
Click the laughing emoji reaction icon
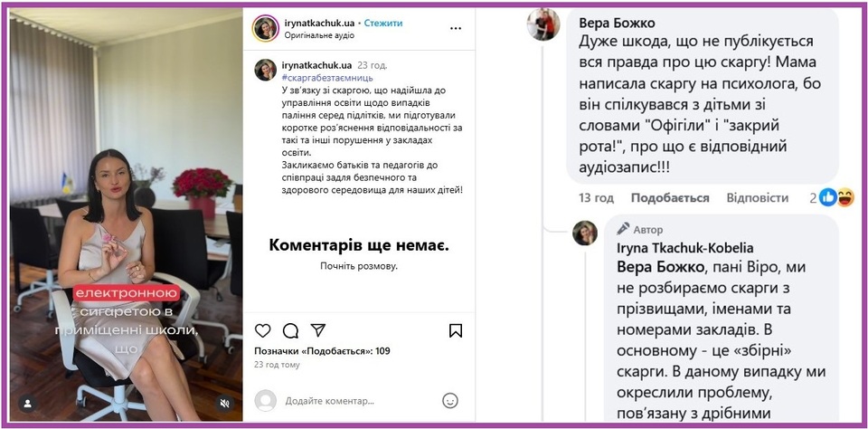[x=845, y=197]
